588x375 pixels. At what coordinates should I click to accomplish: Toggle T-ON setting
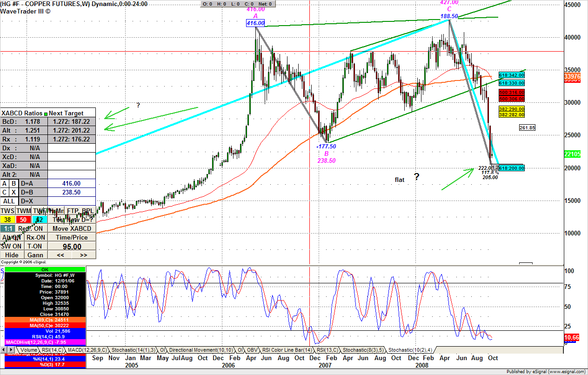pos(36,246)
